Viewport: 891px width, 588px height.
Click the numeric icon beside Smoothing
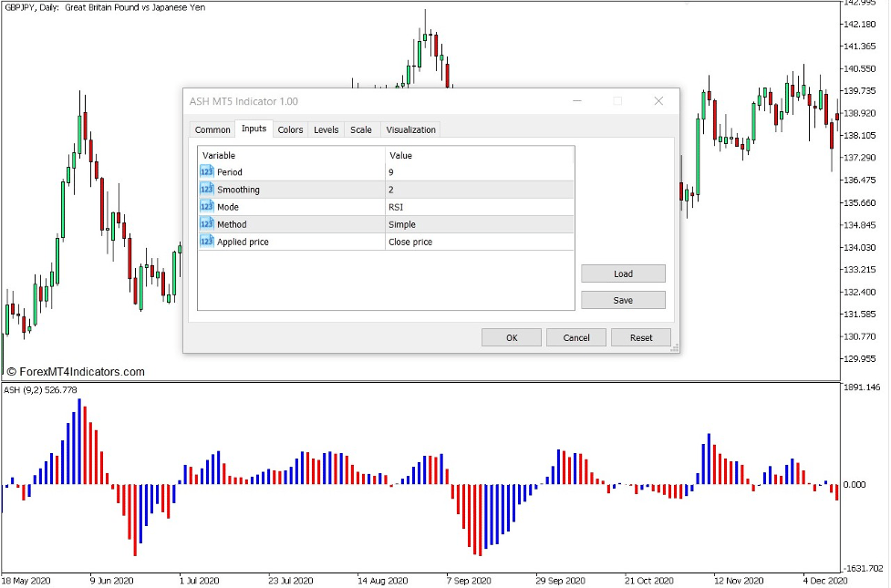pos(207,189)
